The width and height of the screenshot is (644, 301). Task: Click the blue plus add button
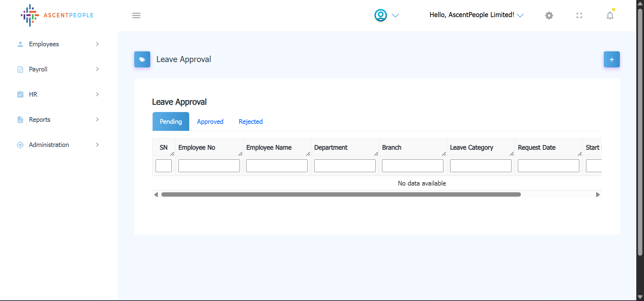point(611,59)
